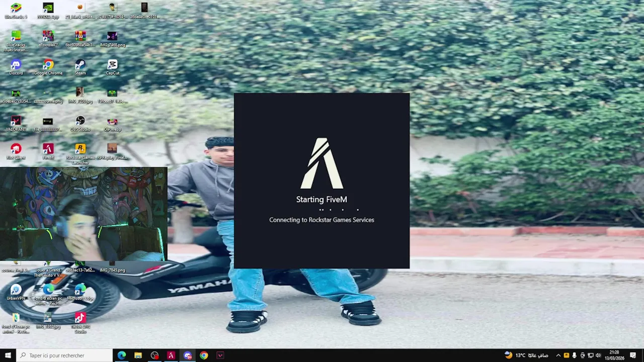The image size is (644, 362).
Task: Launch the VALORANT desktop shortcut
Action: pos(16,123)
